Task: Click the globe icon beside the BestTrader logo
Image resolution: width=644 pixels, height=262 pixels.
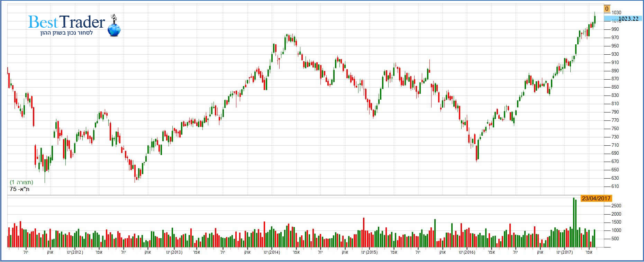Action: click(114, 28)
